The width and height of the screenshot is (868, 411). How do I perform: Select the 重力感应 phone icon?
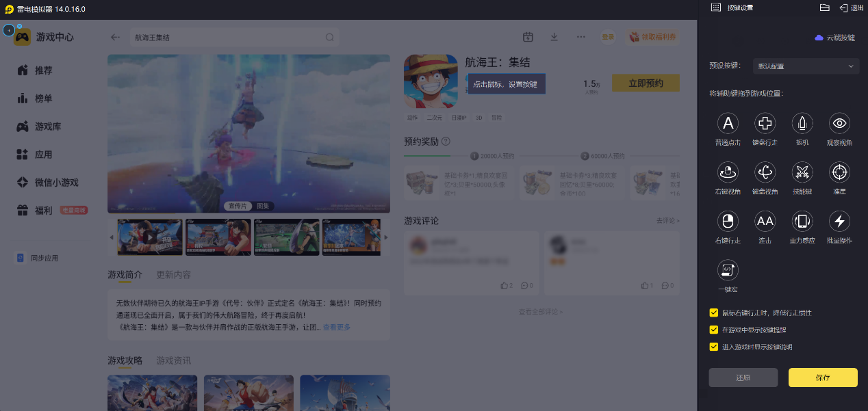coord(802,221)
